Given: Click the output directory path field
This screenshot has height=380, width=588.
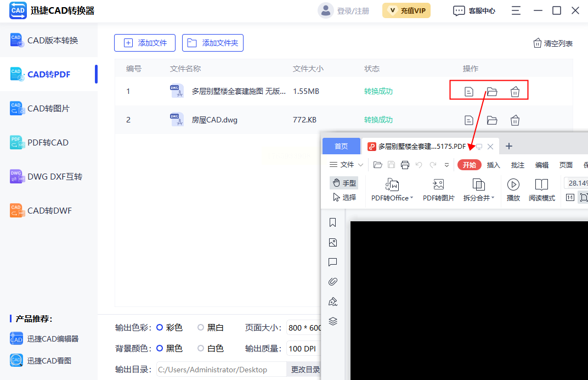Looking at the screenshot, I should click(221, 370).
